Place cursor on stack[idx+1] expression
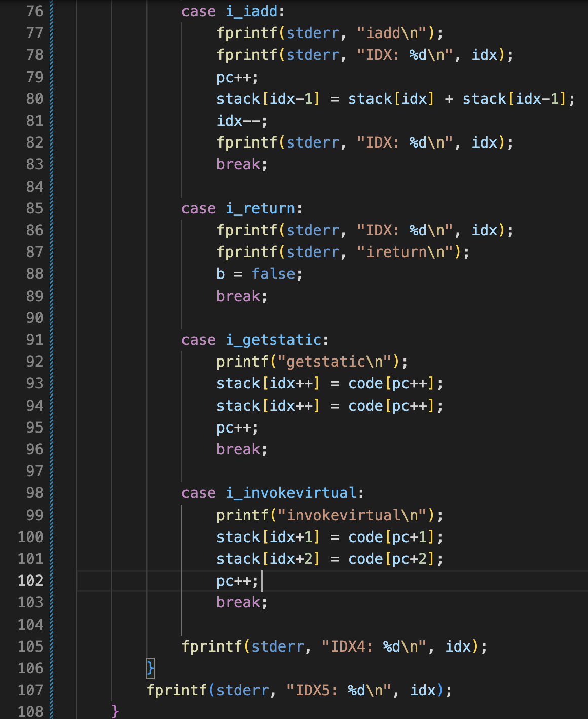The height and width of the screenshot is (719, 588). point(268,537)
